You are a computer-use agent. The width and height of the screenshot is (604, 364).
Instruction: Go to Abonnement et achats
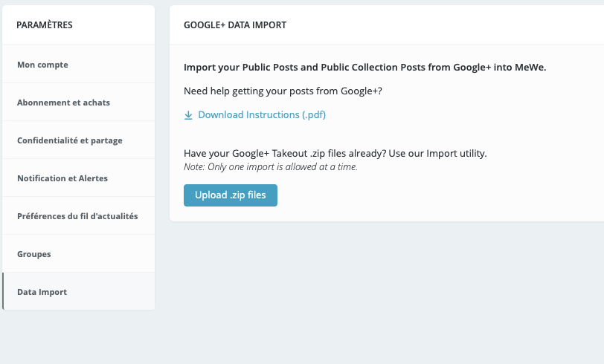tap(79, 103)
